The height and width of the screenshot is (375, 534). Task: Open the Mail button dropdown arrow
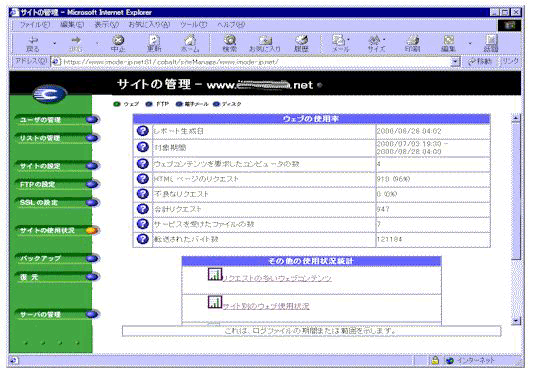(x=349, y=40)
